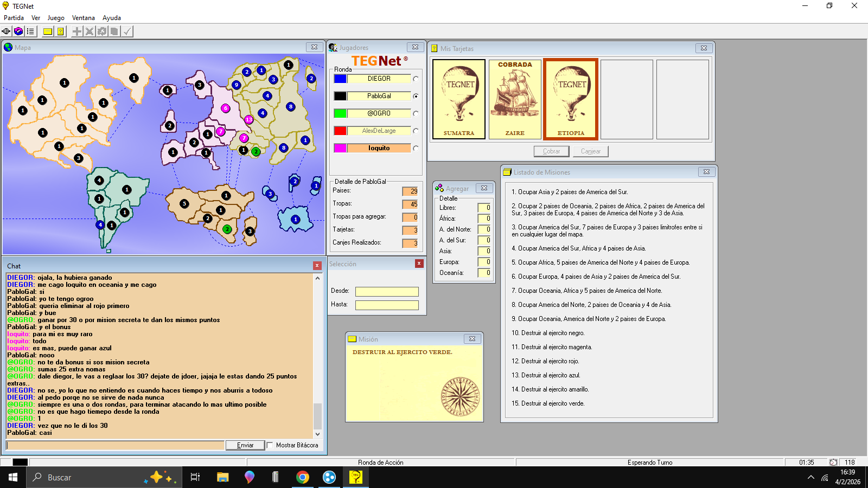
Task: Open my cards via balloon toolbar icon
Action: (x=60, y=31)
